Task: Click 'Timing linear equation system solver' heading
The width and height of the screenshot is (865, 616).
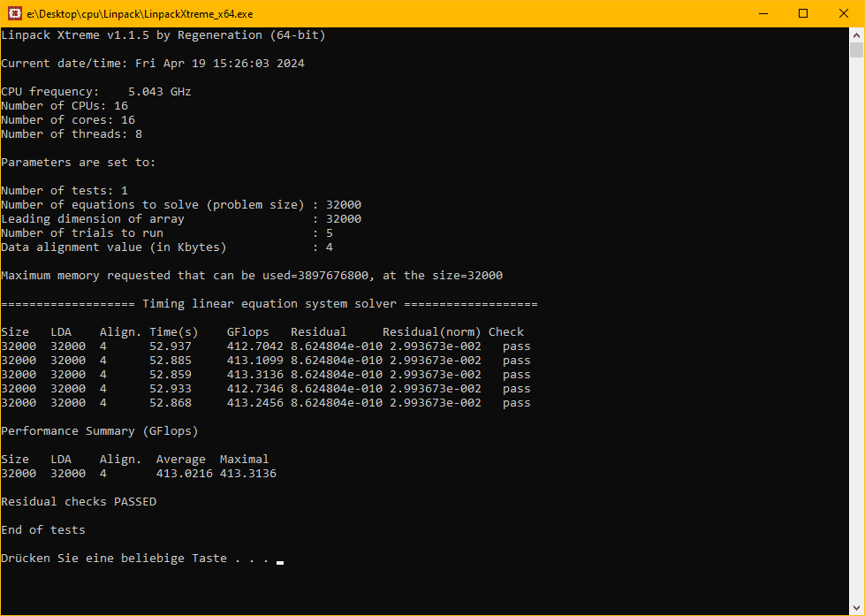Action: (x=269, y=304)
